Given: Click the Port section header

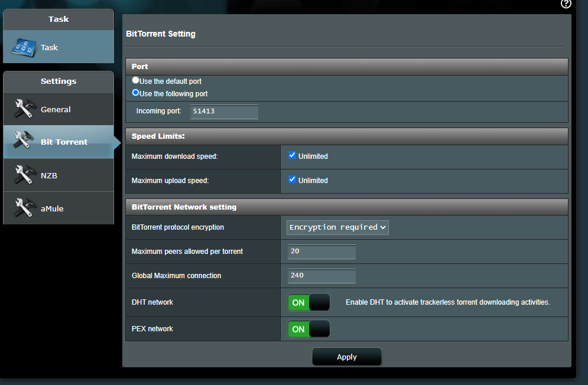Looking at the screenshot, I should point(347,67).
